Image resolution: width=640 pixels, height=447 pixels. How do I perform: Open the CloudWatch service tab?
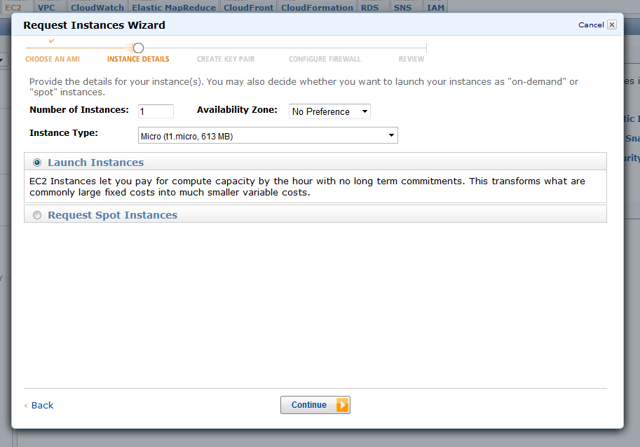click(x=97, y=7)
